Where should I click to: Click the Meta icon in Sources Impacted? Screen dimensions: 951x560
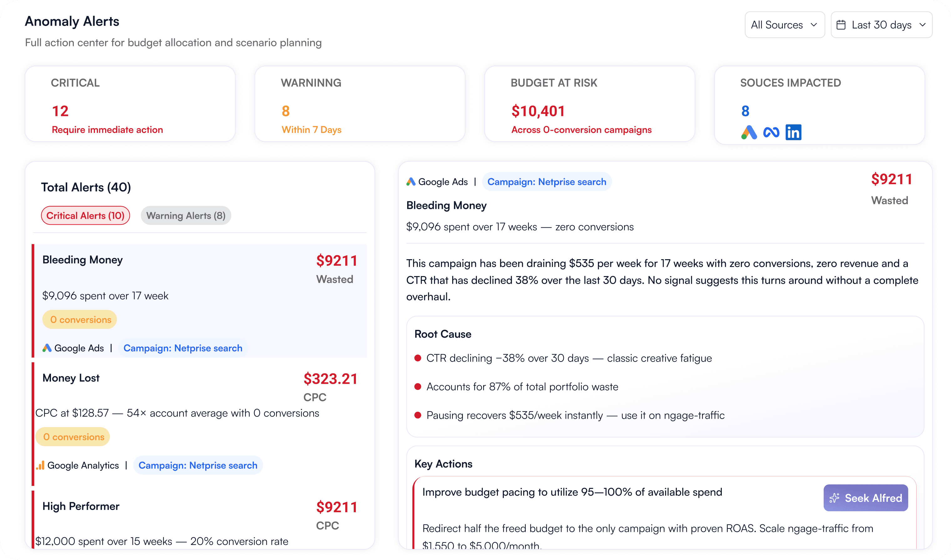pyautogui.click(x=771, y=133)
